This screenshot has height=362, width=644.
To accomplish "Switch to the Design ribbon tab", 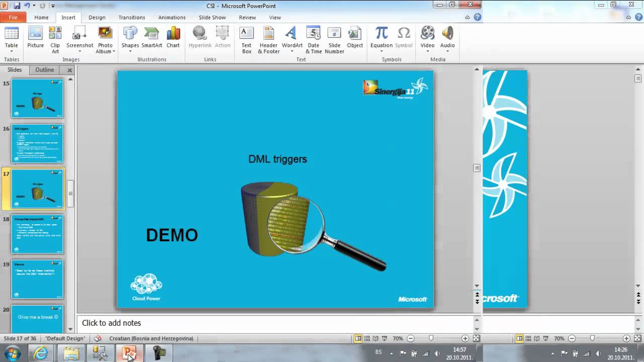I will pos(97,17).
